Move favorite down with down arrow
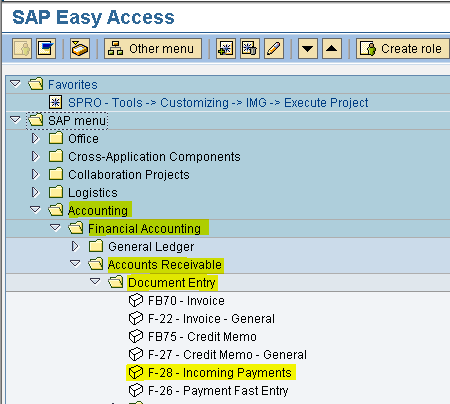450x404 pixels. click(308, 49)
